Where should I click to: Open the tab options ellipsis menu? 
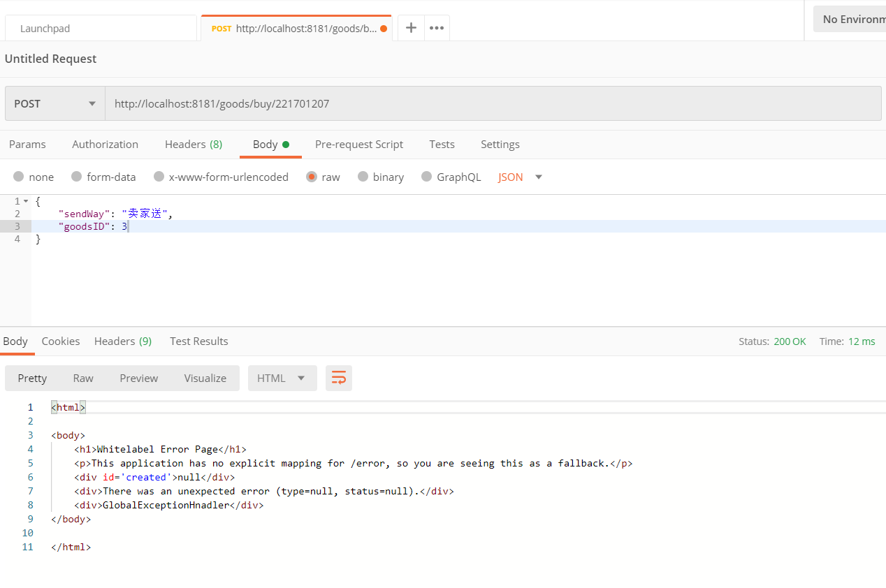[437, 28]
